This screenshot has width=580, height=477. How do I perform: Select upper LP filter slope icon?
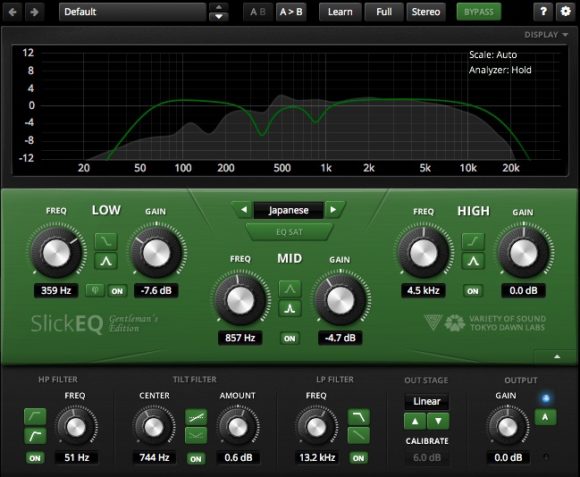pyautogui.click(x=358, y=417)
